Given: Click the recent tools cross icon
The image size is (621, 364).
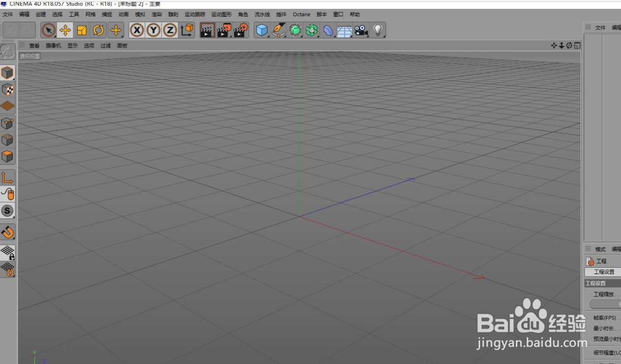Looking at the screenshot, I should coord(116,30).
